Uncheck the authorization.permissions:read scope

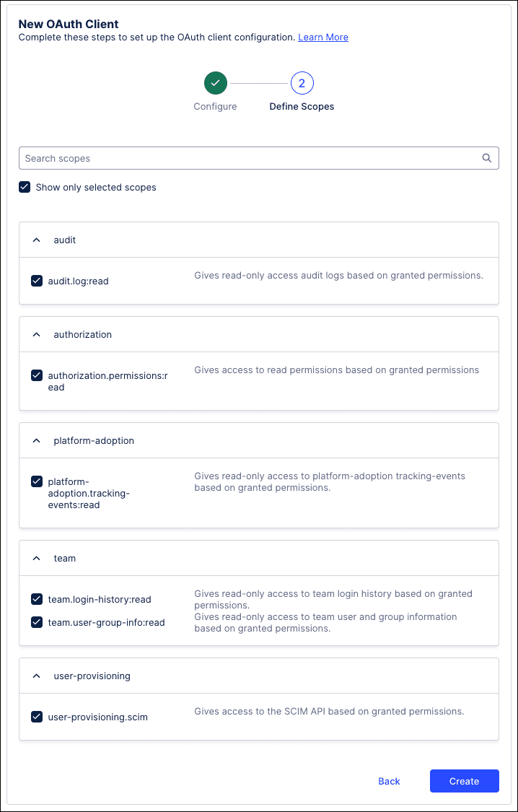(x=37, y=375)
